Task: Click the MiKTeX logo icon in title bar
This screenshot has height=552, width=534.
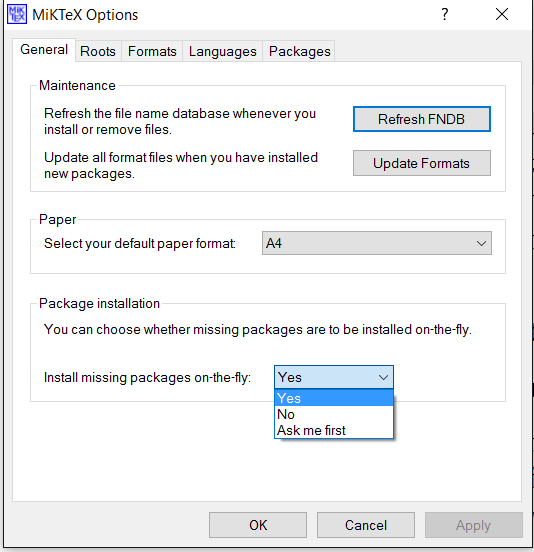Action: [x=17, y=14]
